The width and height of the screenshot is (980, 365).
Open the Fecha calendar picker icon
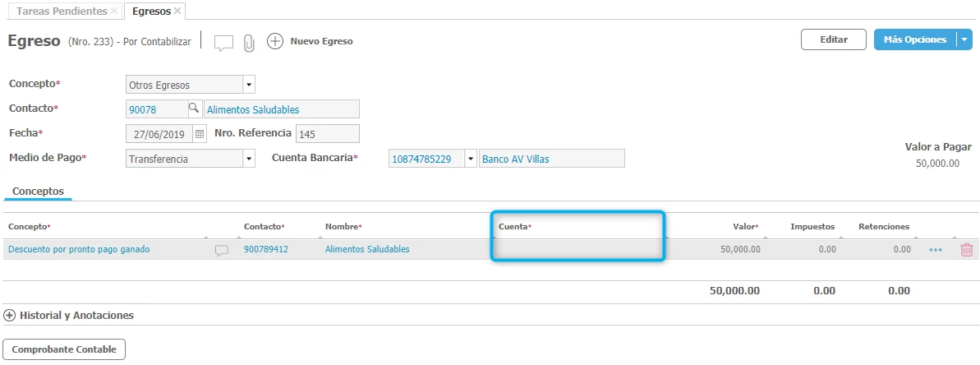coord(199,133)
